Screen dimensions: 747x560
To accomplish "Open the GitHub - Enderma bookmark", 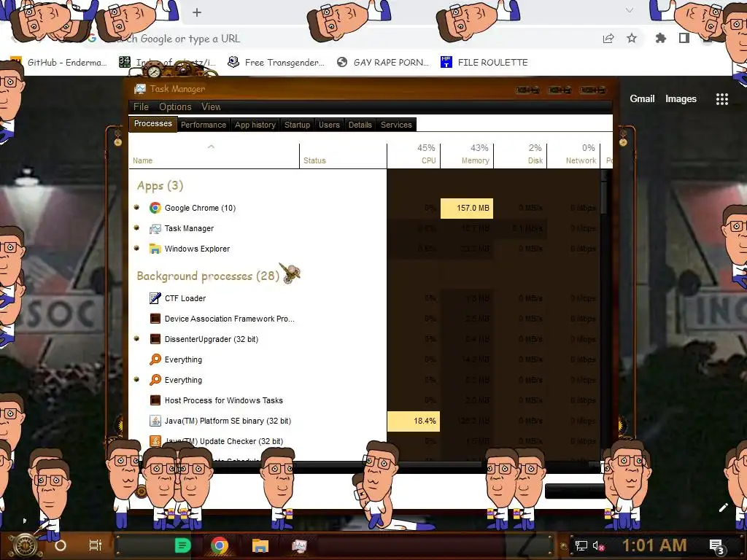I will (x=59, y=63).
